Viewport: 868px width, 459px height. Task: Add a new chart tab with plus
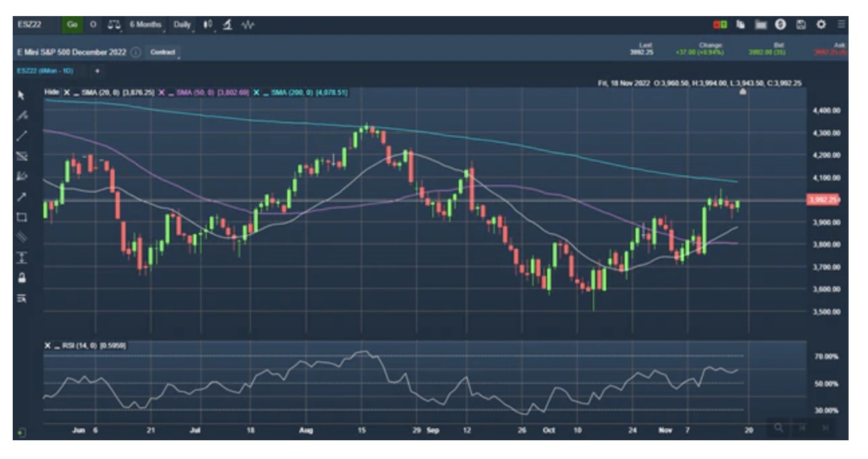click(98, 70)
